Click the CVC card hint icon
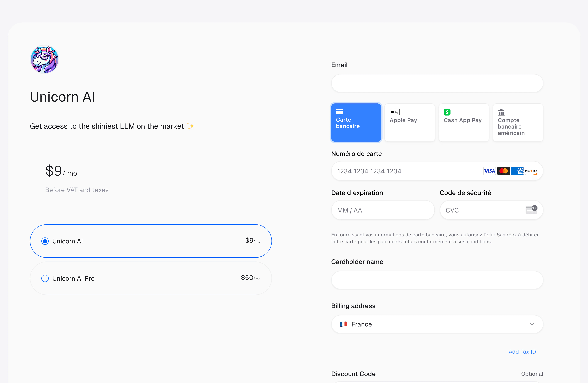 click(531, 210)
